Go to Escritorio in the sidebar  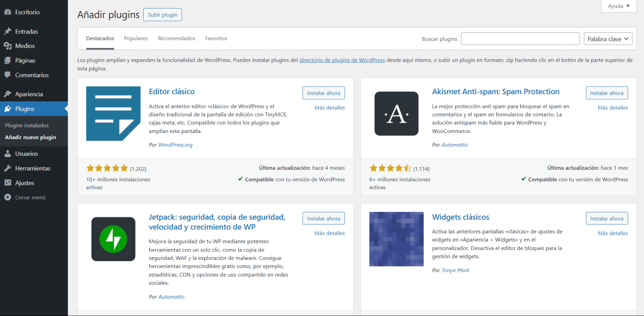point(27,12)
